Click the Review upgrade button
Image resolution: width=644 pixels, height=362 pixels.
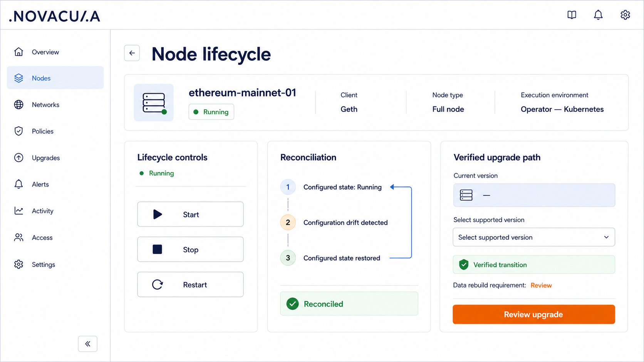534,314
